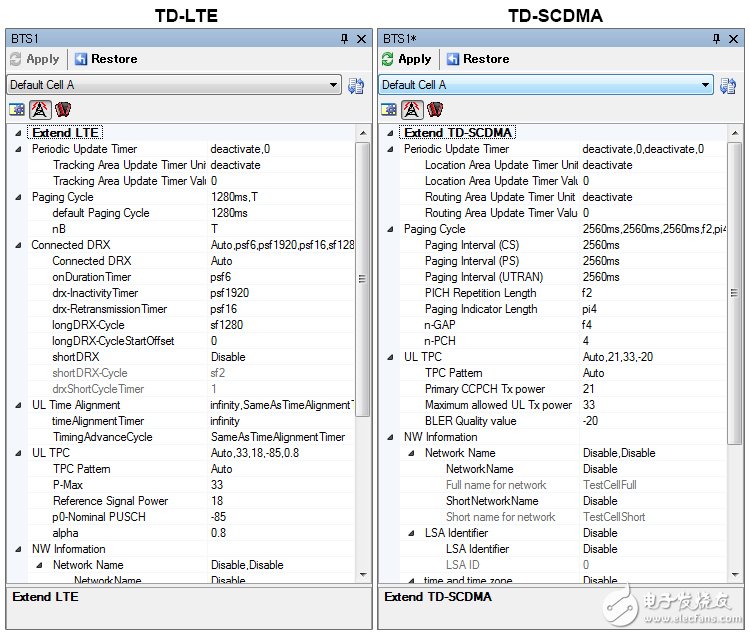Select the PICH Repetition Length row
This screenshot has height=635, width=750.
pyautogui.click(x=480, y=293)
